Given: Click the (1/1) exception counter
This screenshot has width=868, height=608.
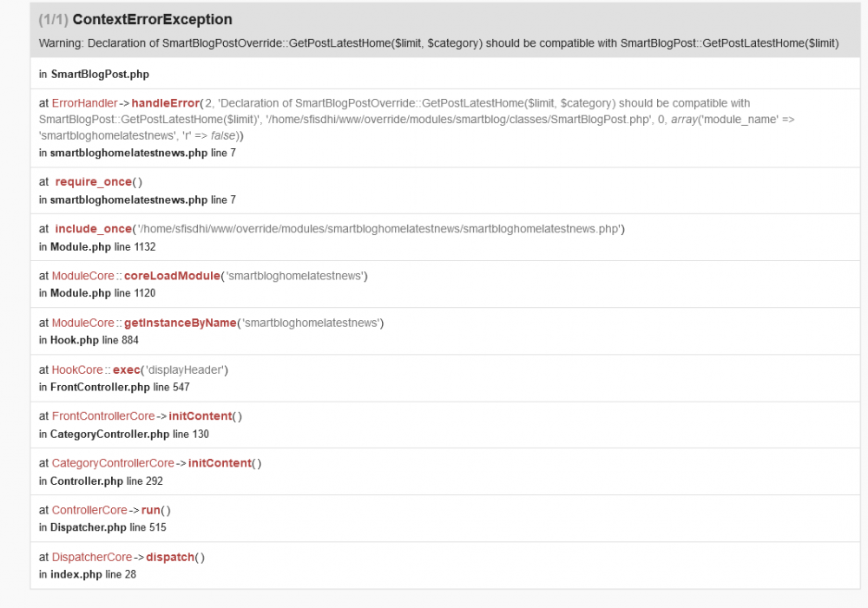Looking at the screenshot, I should [x=53, y=19].
